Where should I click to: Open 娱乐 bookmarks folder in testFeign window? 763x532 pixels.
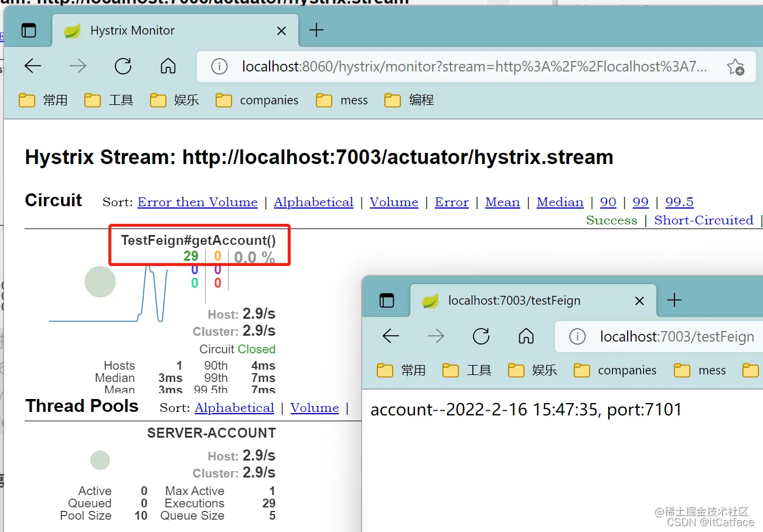coord(533,370)
